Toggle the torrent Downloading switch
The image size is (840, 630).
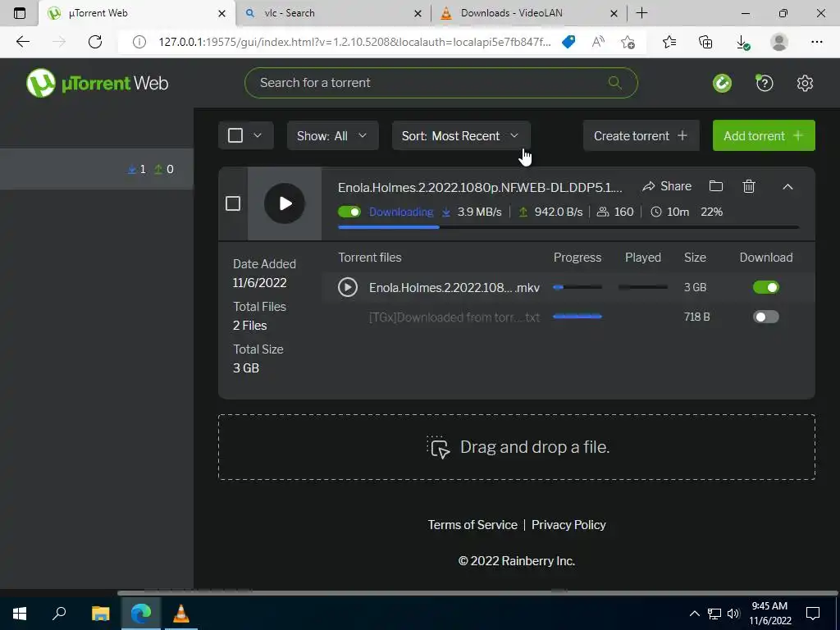[x=349, y=212]
